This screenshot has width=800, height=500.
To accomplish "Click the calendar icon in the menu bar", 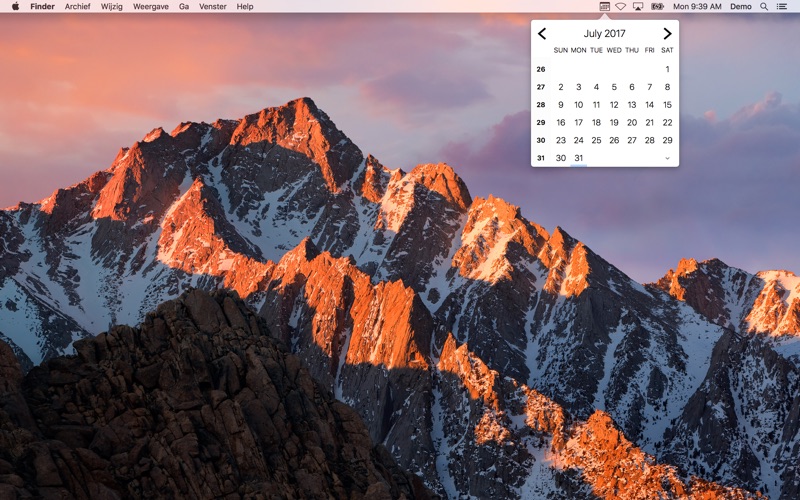I will click(605, 6).
